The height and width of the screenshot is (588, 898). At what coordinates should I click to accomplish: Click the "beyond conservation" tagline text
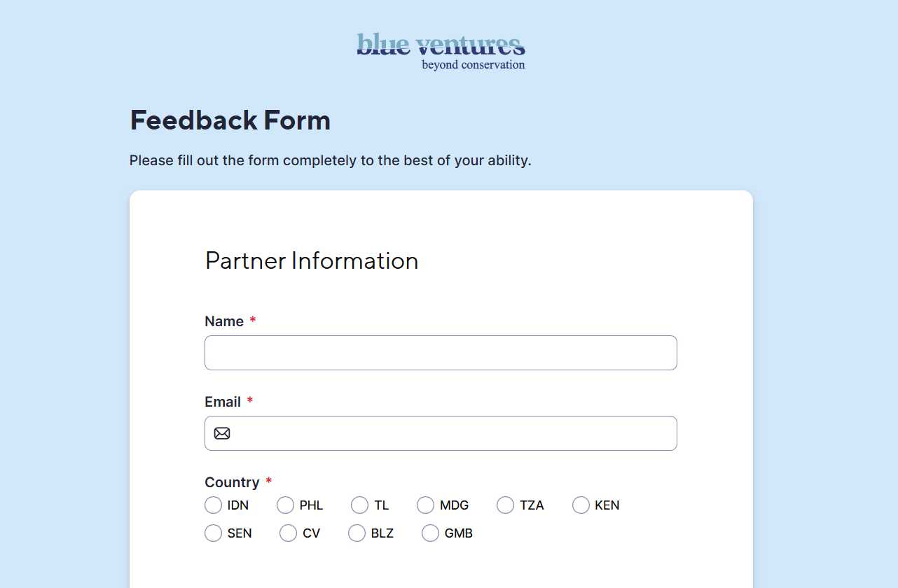474,65
